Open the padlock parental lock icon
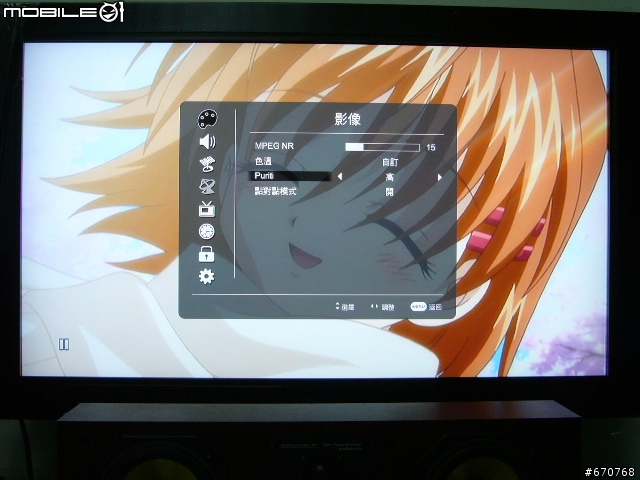Screen dimensions: 640x480 pos(207,254)
